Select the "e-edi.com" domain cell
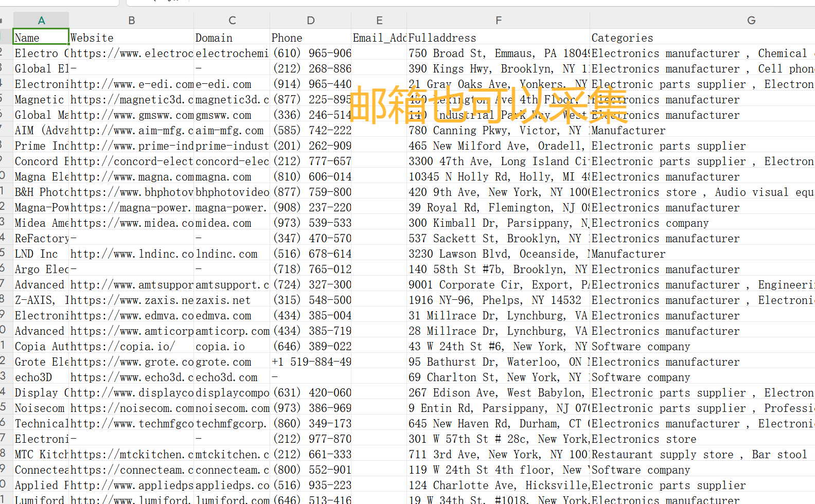Screen dimensions: 815x504 click(232, 84)
